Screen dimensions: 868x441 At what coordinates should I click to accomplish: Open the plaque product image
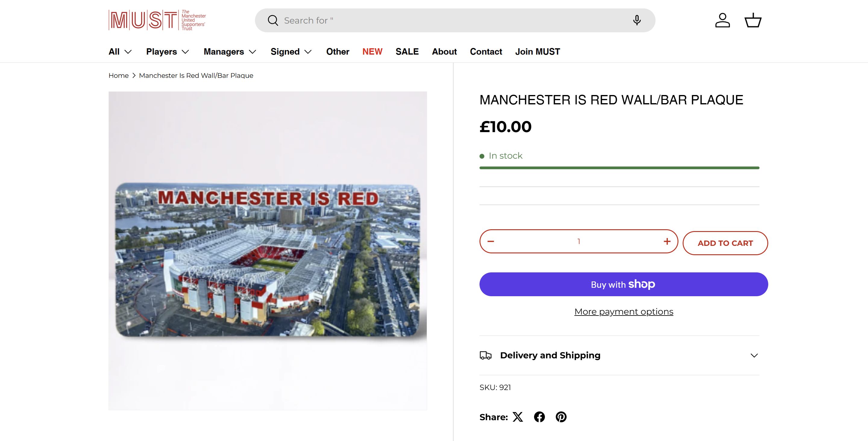pyautogui.click(x=268, y=250)
